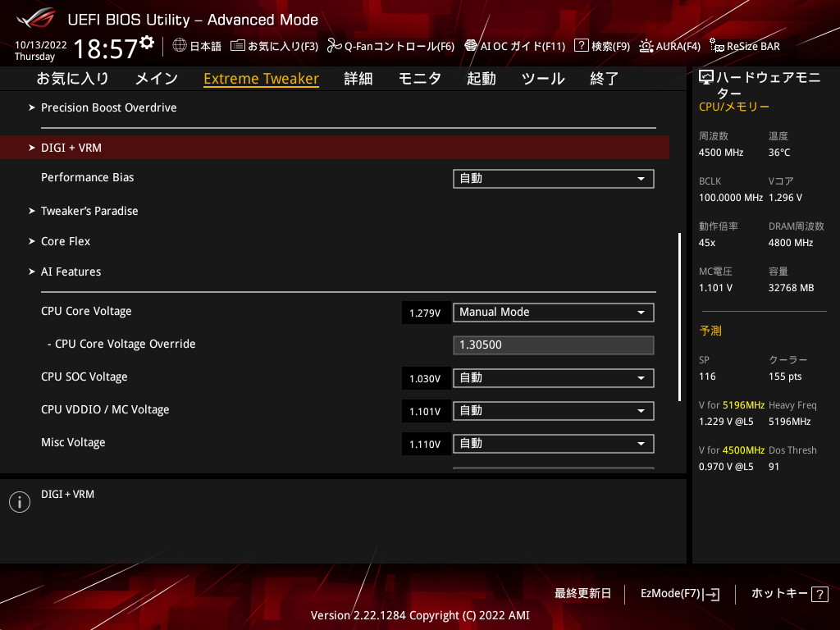Click the 100.0000 MHz BCLK value
Viewport: 840px width, 630px height.
[x=731, y=198]
